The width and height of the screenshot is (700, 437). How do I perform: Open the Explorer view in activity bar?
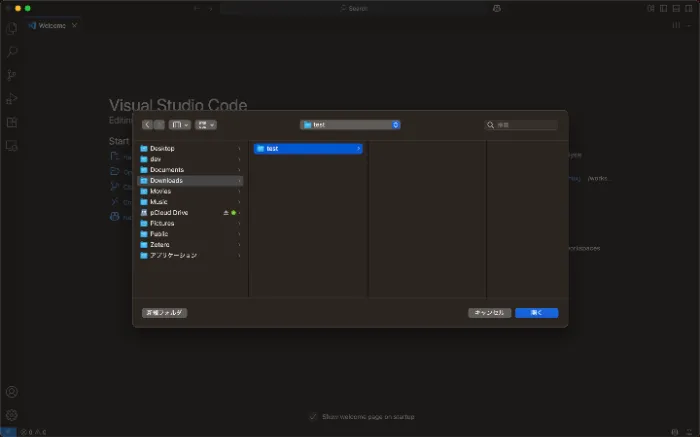coord(12,28)
